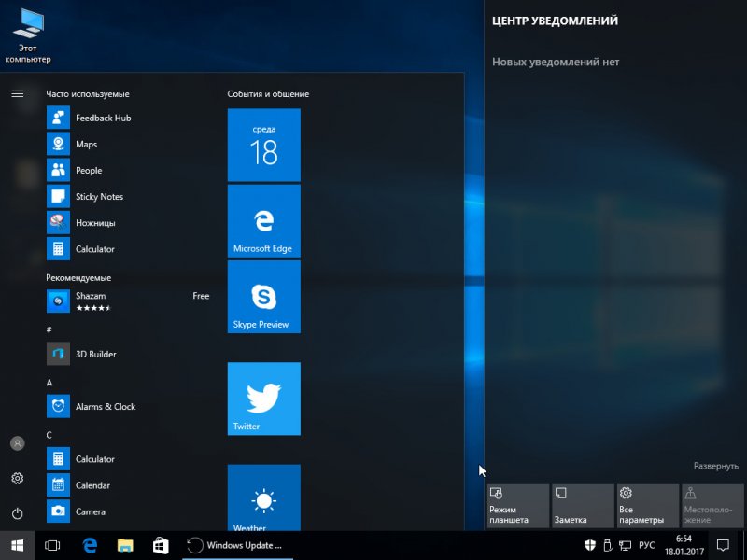Open the Weather tile
Image resolution: width=747 pixels, height=560 pixels.
(264, 497)
